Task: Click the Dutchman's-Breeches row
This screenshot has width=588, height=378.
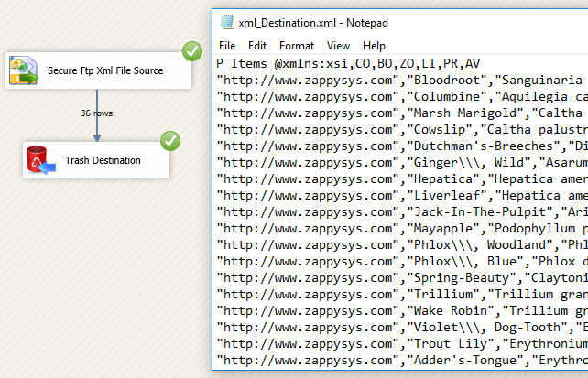Action: click(x=402, y=146)
